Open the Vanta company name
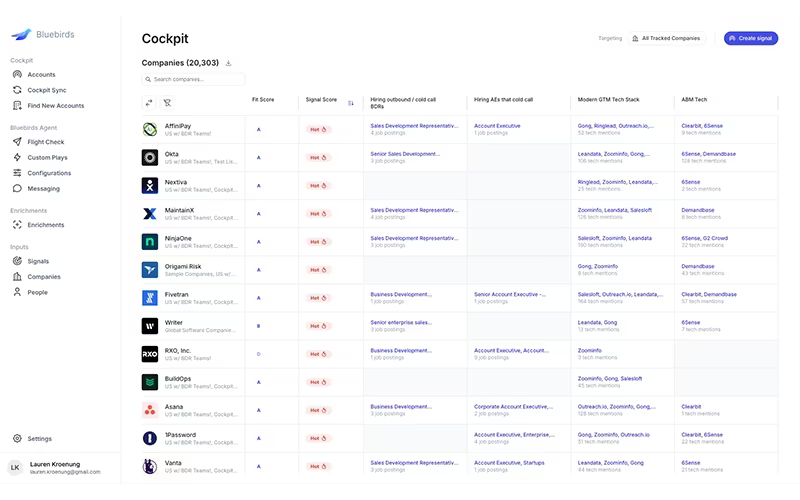Image resolution: width=800 pixels, height=500 pixels. 173,463
